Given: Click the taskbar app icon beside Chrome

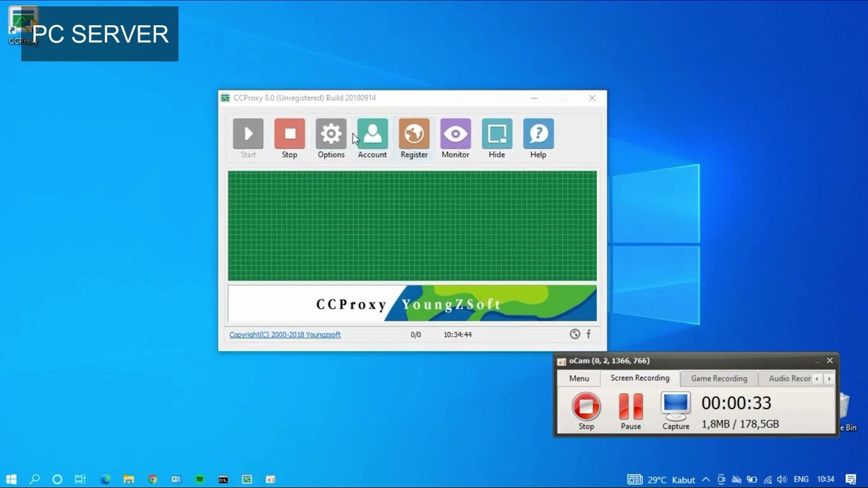Looking at the screenshot, I should [176, 479].
